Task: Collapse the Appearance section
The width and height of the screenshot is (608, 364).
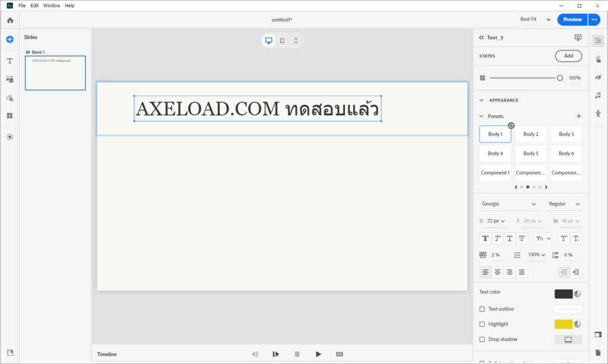Action: [482, 100]
